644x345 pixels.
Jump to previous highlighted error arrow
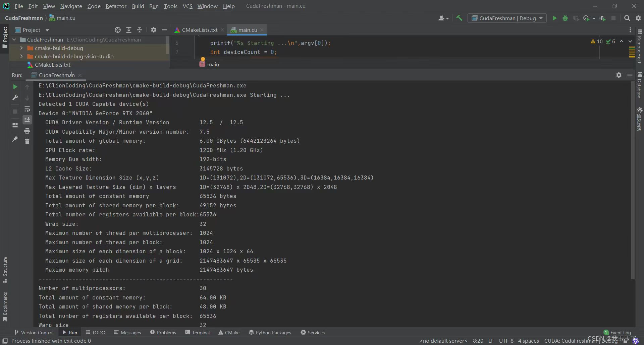(622, 41)
